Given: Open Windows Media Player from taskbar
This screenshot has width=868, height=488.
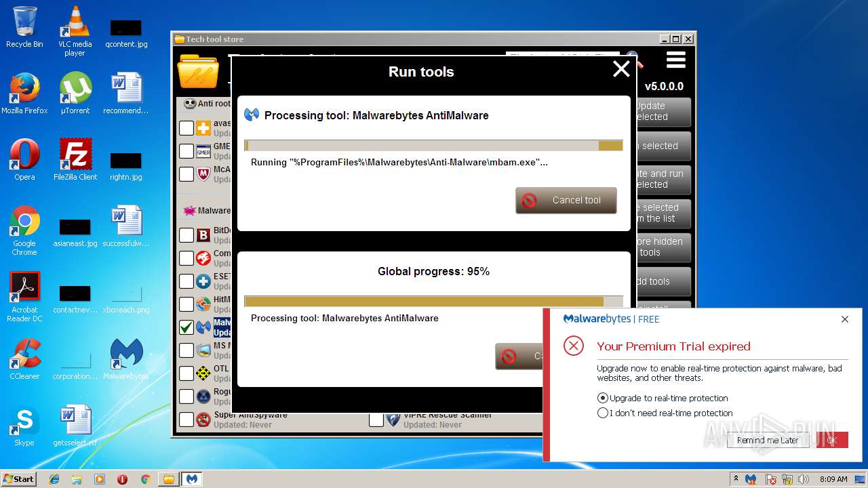Looking at the screenshot, I should (x=100, y=479).
